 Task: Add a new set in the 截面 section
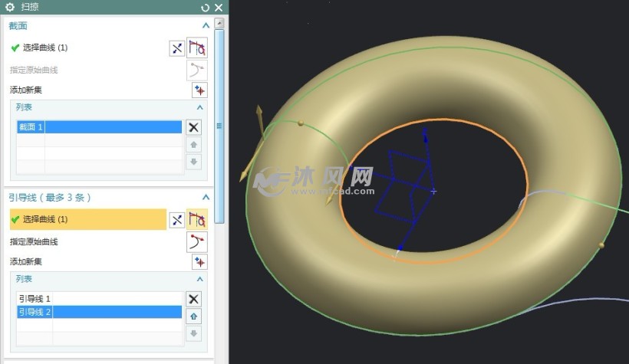[199, 90]
